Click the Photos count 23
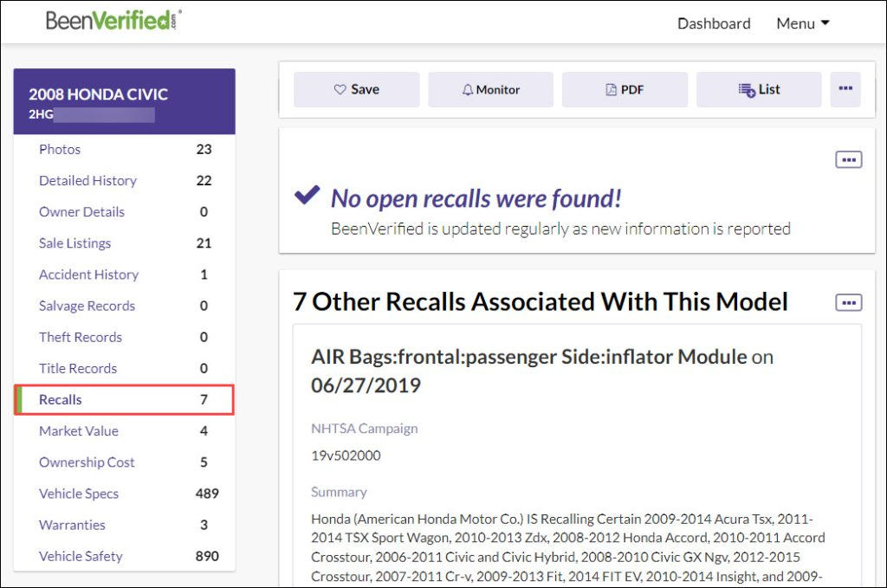Viewport: 887px width, 588px height. 204,149
